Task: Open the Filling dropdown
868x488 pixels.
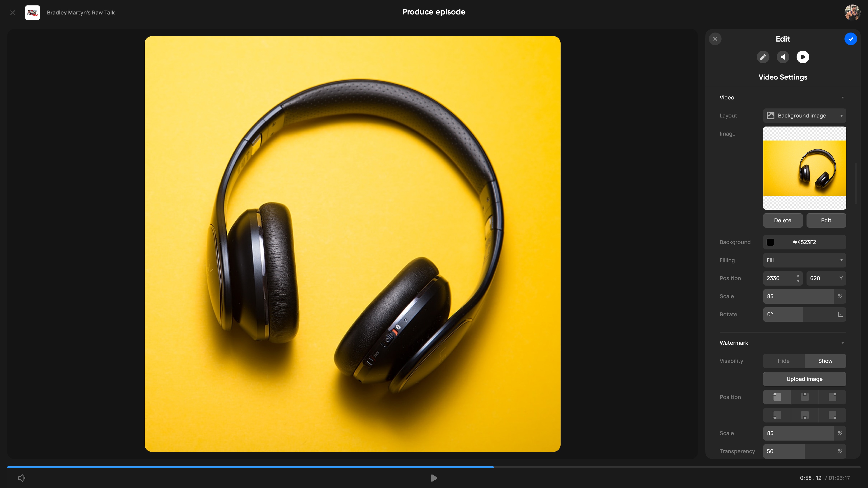Action: tap(804, 260)
